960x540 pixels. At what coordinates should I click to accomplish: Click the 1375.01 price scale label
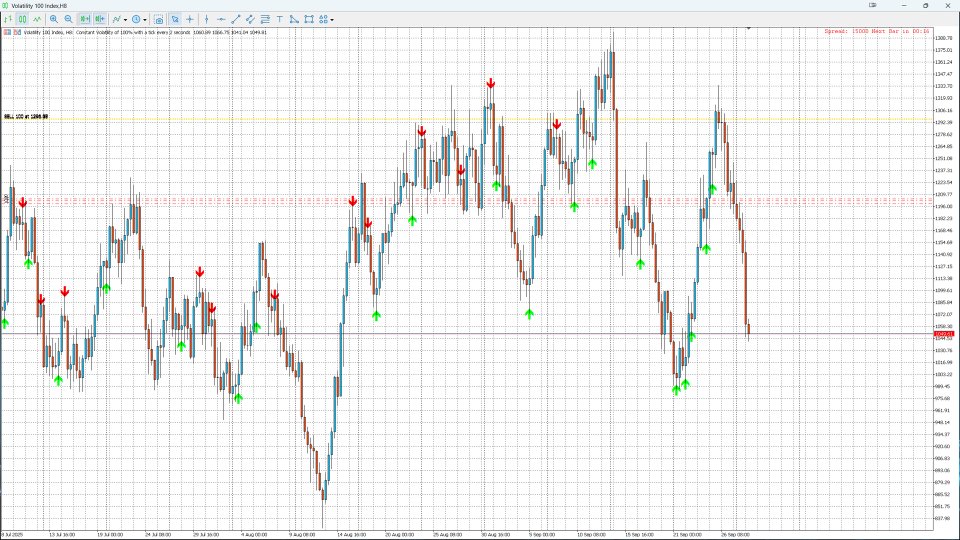(x=943, y=50)
